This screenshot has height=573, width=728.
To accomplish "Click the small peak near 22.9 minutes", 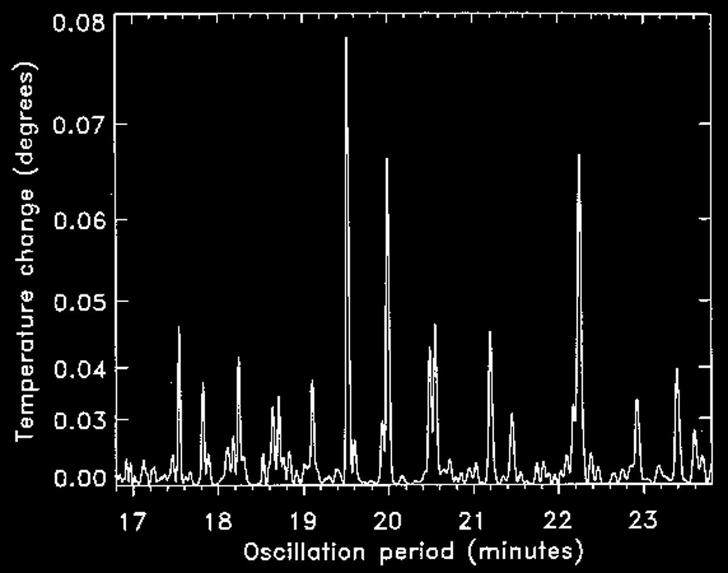I will click(636, 404).
